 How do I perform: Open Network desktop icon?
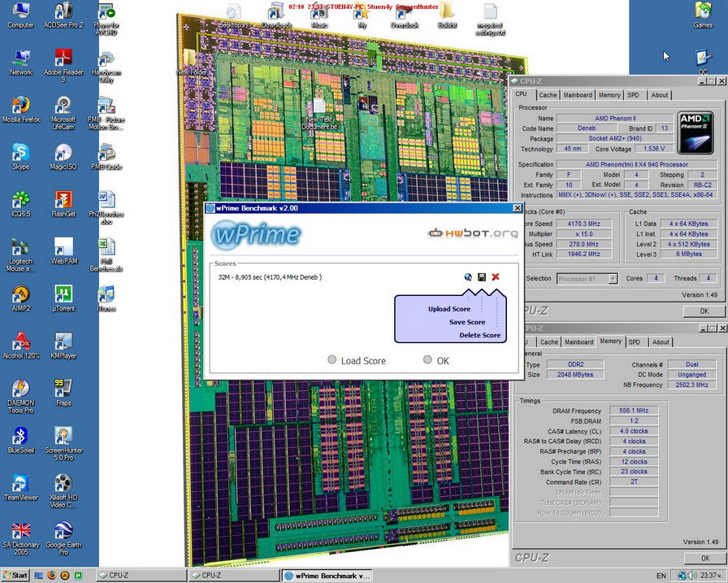(20, 63)
